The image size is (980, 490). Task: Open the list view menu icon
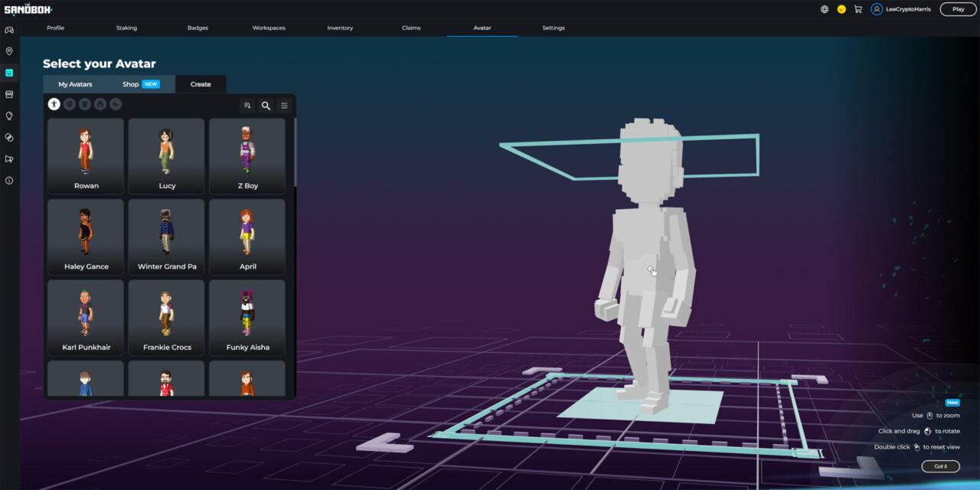[x=284, y=106]
